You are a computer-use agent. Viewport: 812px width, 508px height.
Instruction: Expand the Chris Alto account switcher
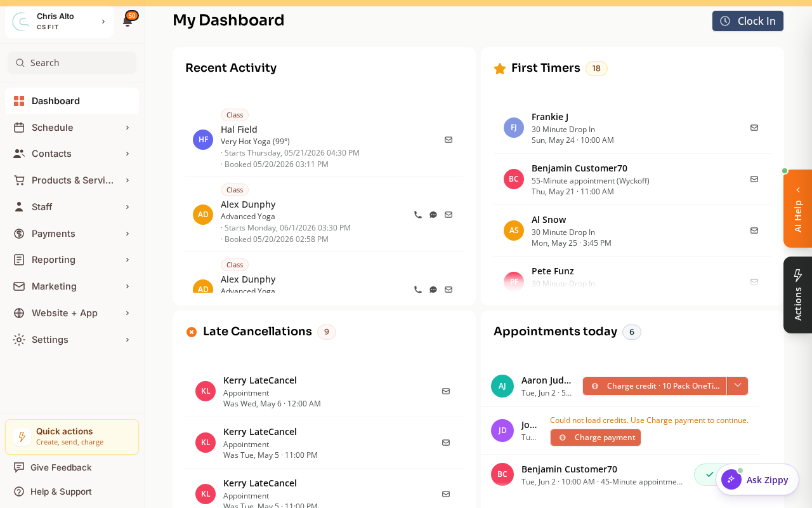point(103,22)
